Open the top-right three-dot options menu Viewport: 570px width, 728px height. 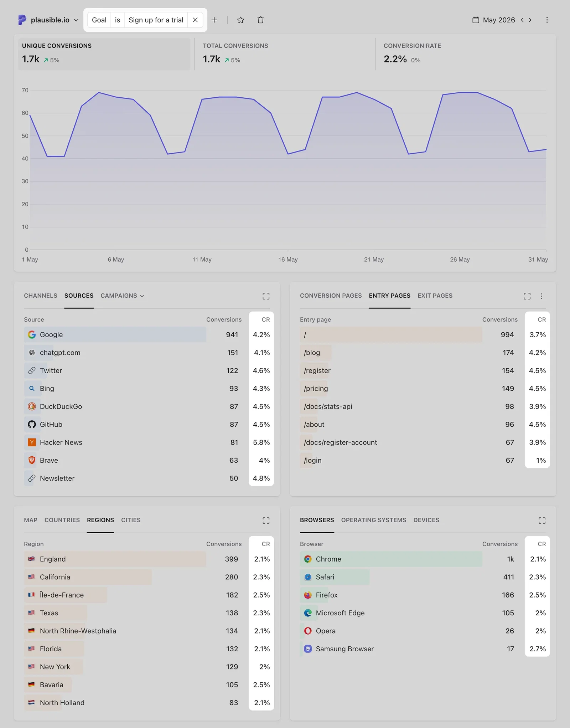[547, 20]
